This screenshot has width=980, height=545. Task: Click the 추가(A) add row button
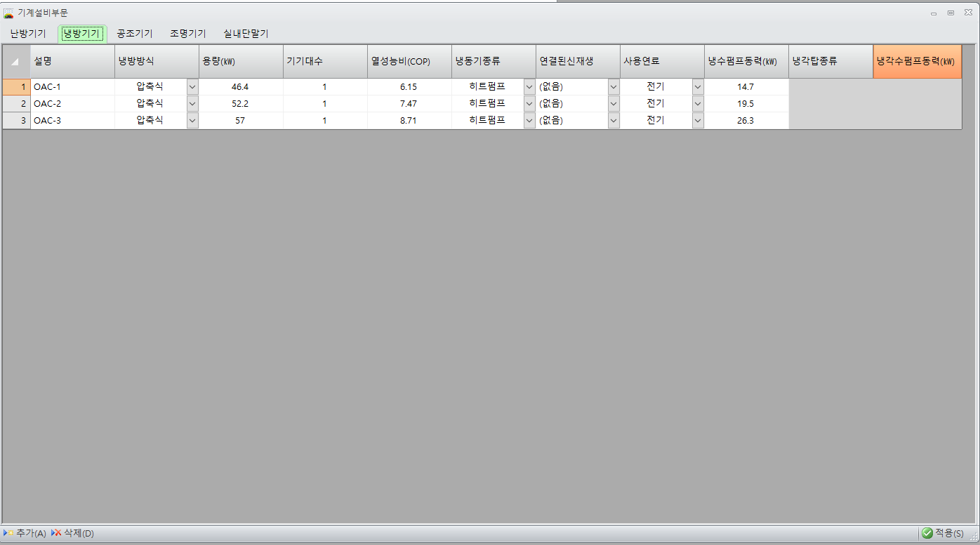pos(25,533)
